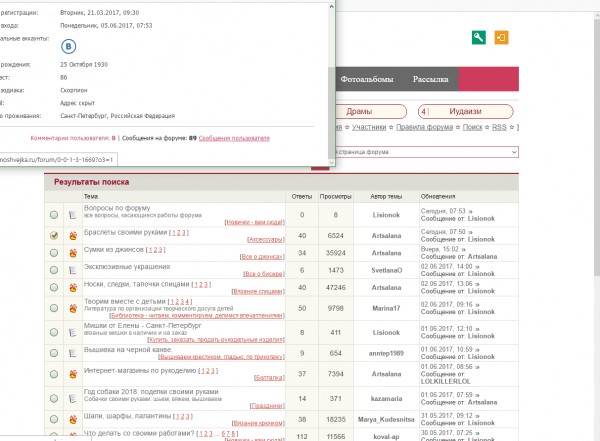Open page 2 of 'Браслеты своими руками'
The image size is (600, 441).
179,233
